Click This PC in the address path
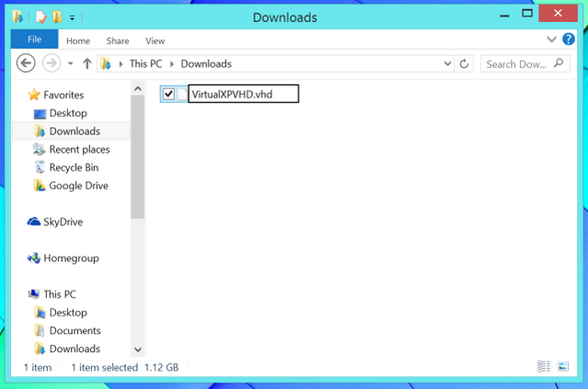 (x=146, y=64)
